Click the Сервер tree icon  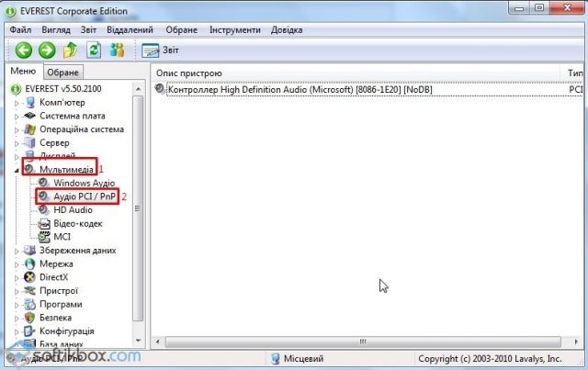point(30,143)
